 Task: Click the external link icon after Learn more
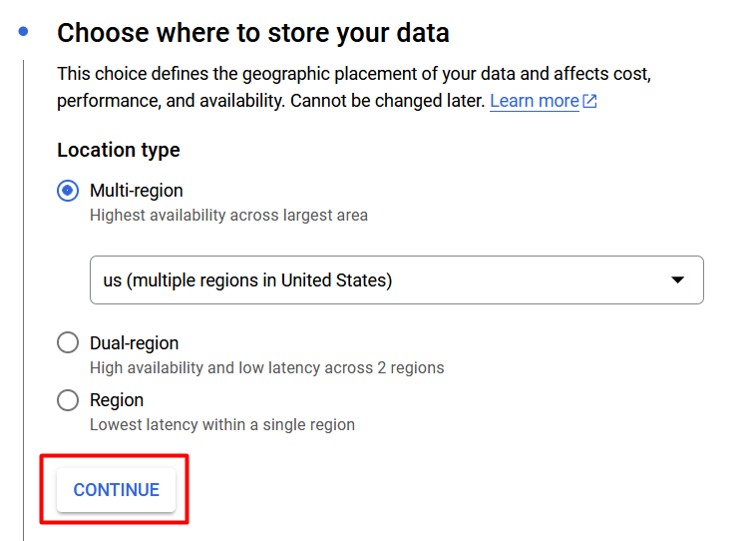[x=589, y=101]
